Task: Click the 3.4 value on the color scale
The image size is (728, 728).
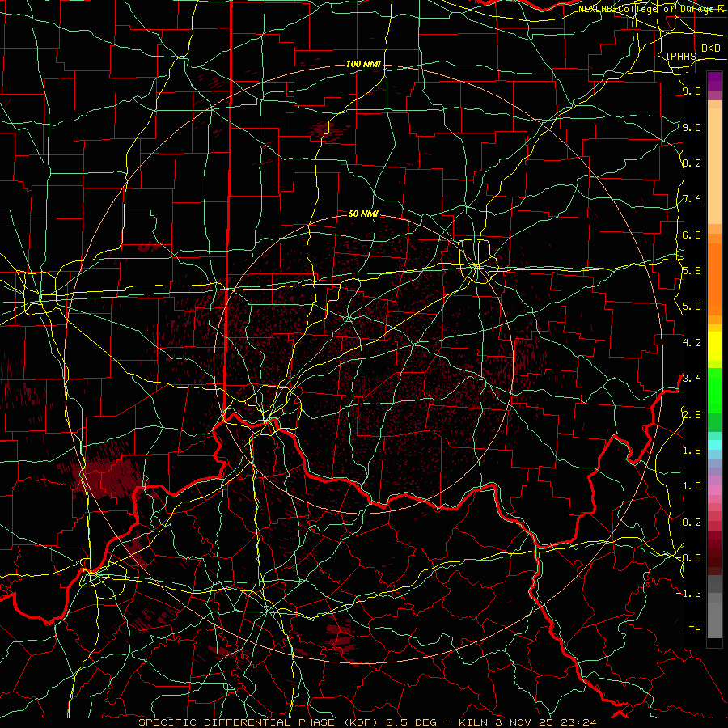Action: (692, 378)
